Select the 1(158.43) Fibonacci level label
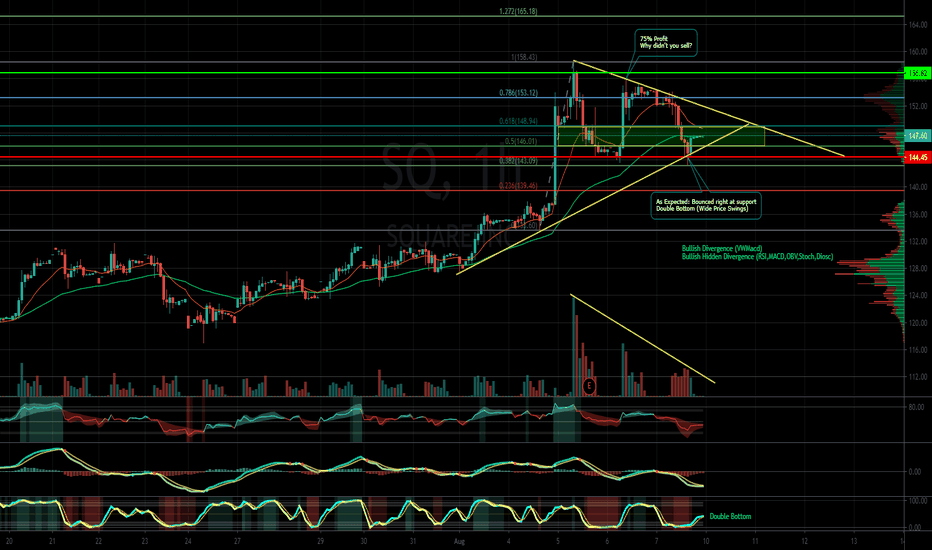Image resolution: width=932 pixels, height=550 pixels. tap(524, 58)
